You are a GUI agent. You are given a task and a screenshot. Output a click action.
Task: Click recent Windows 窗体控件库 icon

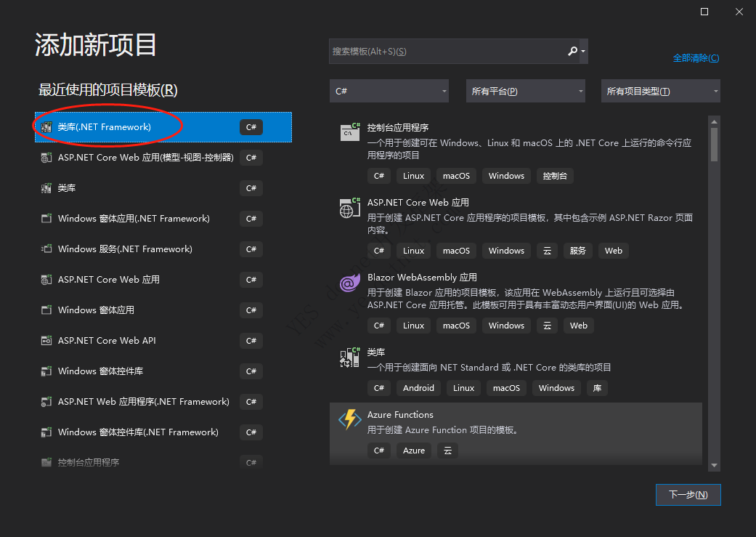(46, 371)
